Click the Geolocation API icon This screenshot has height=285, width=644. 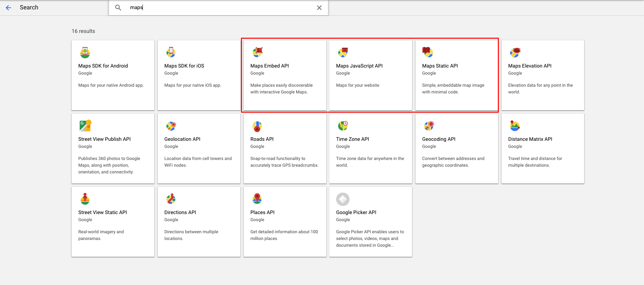171,126
